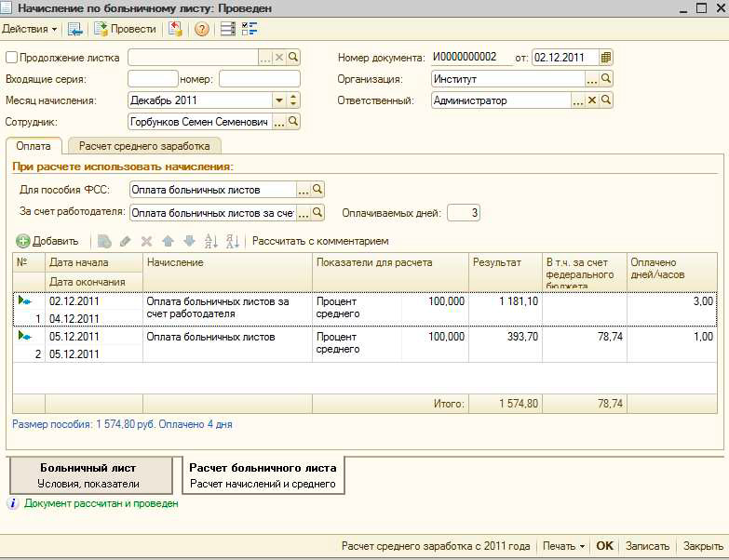Open the Продолжение листка linked record

(293, 57)
